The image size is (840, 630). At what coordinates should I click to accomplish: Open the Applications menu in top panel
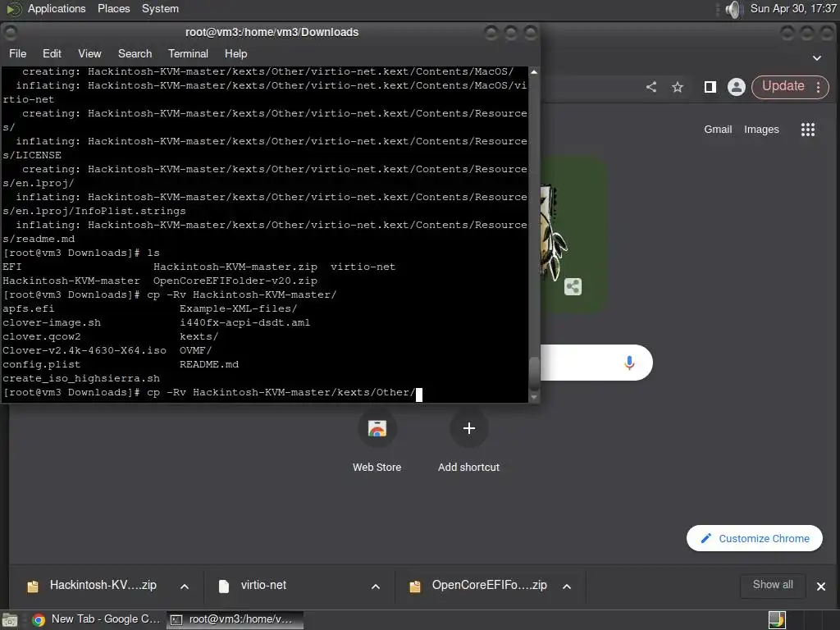57,8
